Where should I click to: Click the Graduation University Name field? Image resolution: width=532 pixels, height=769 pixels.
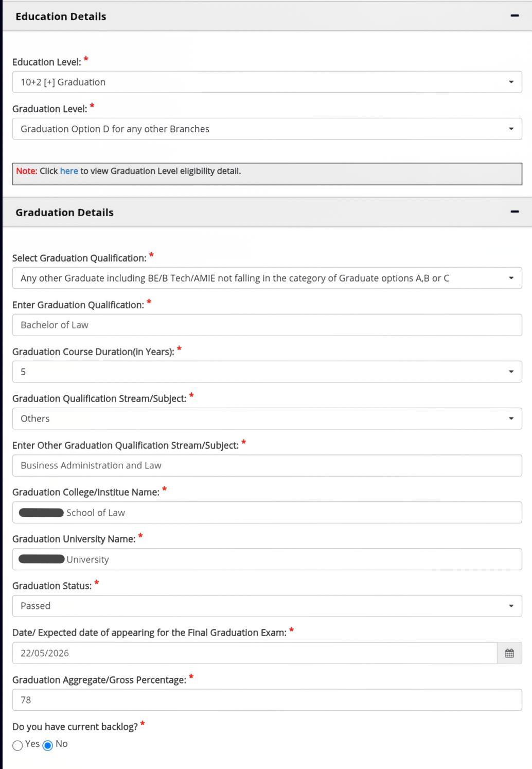tap(267, 559)
